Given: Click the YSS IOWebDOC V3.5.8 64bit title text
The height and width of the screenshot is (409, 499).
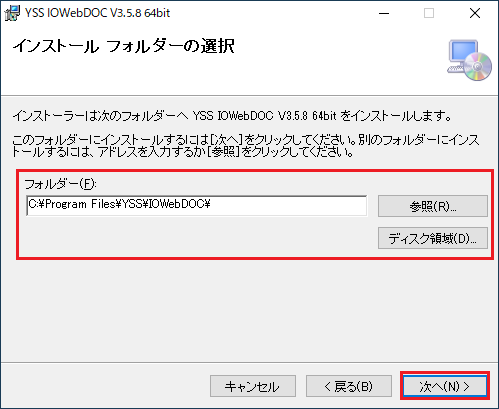Looking at the screenshot, I should click(x=98, y=13).
